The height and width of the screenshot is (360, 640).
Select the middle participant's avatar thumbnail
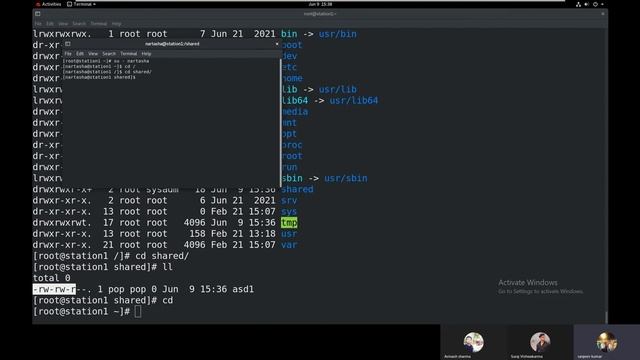540,342
